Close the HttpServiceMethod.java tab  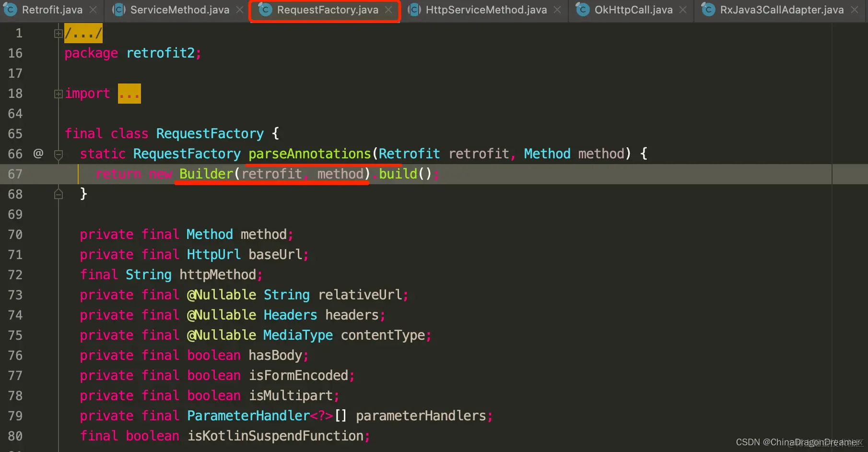coord(557,10)
